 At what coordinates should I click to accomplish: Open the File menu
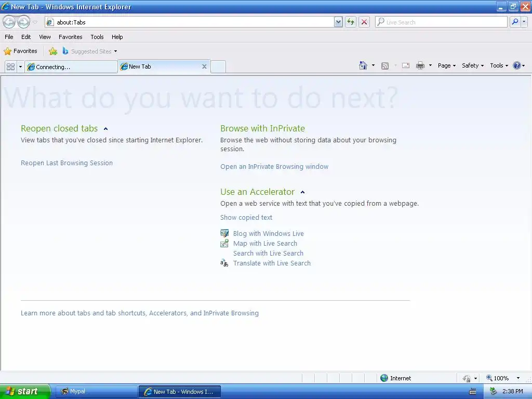(9, 37)
